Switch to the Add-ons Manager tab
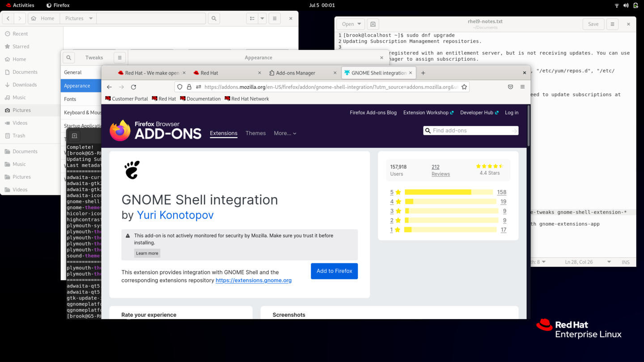Viewport: 644px width, 362px height. [x=302, y=73]
